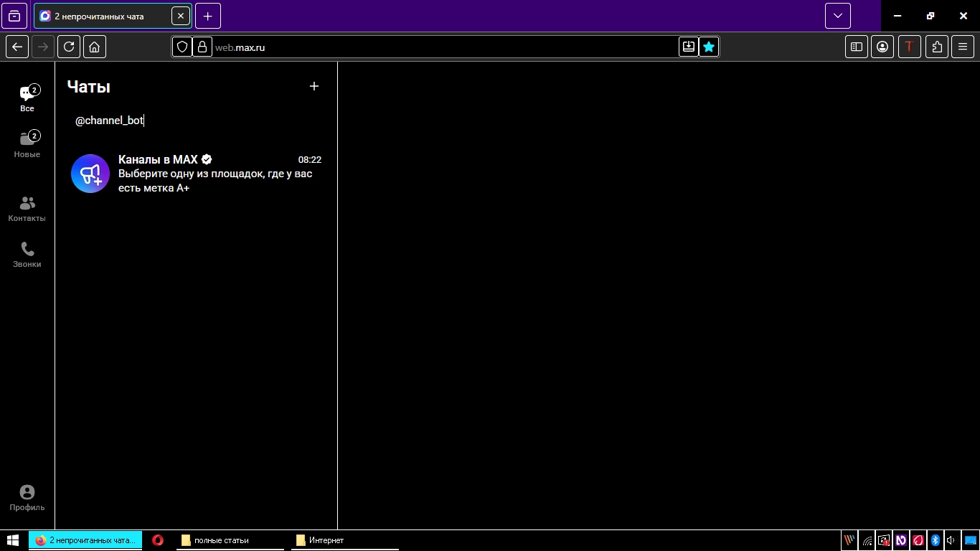Open the Звонки calls section
This screenshot has height=551, width=980.
(27, 255)
